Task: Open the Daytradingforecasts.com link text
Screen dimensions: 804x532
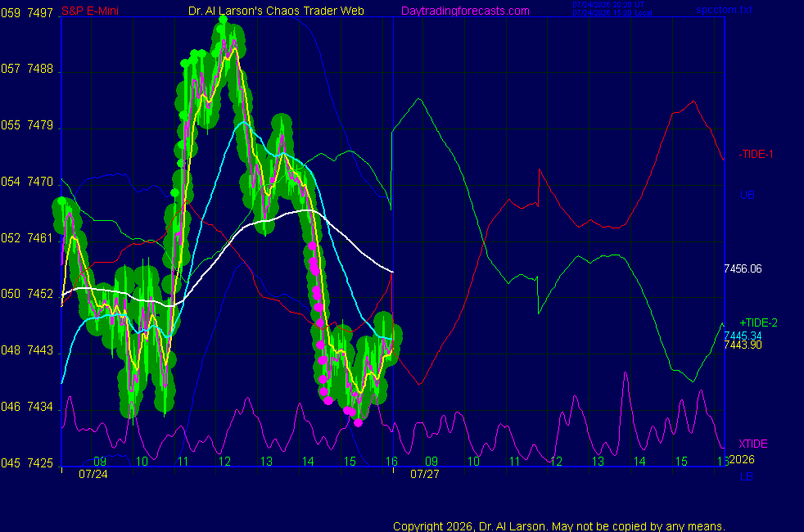Action: [465, 11]
